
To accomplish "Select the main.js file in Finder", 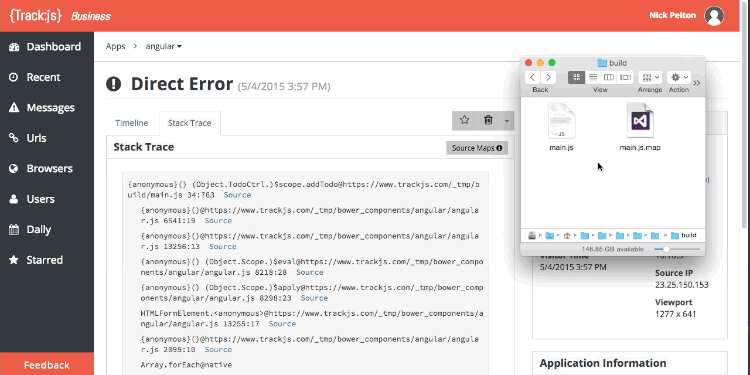I will [561, 127].
